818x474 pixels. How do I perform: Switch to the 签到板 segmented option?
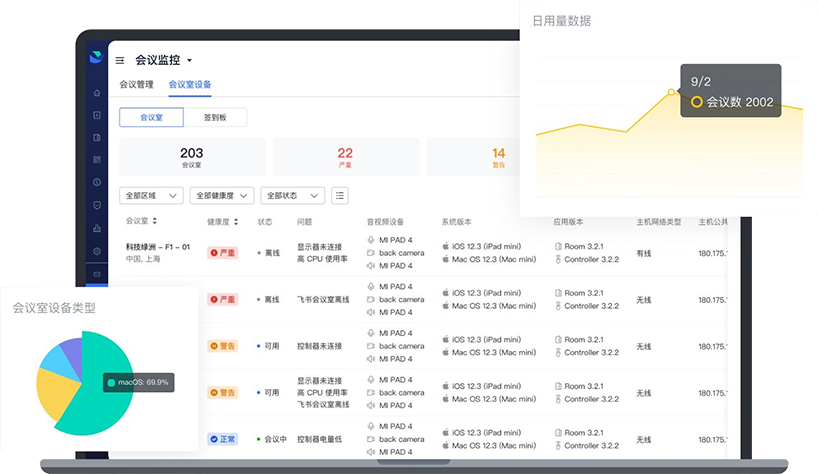click(x=215, y=118)
